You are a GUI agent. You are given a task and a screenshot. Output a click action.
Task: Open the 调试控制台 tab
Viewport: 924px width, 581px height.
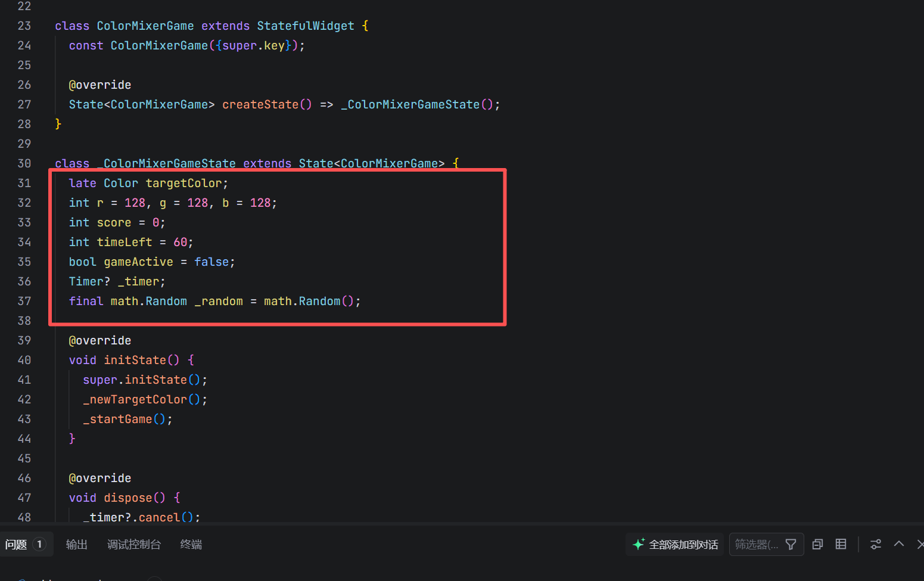(x=134, y=545)
